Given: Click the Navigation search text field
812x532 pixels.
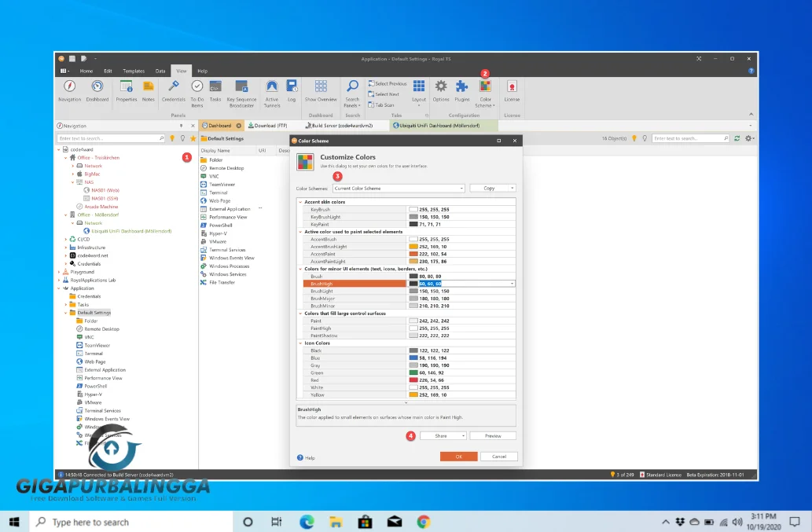Looking at the screenshot, I should [111, 138].
